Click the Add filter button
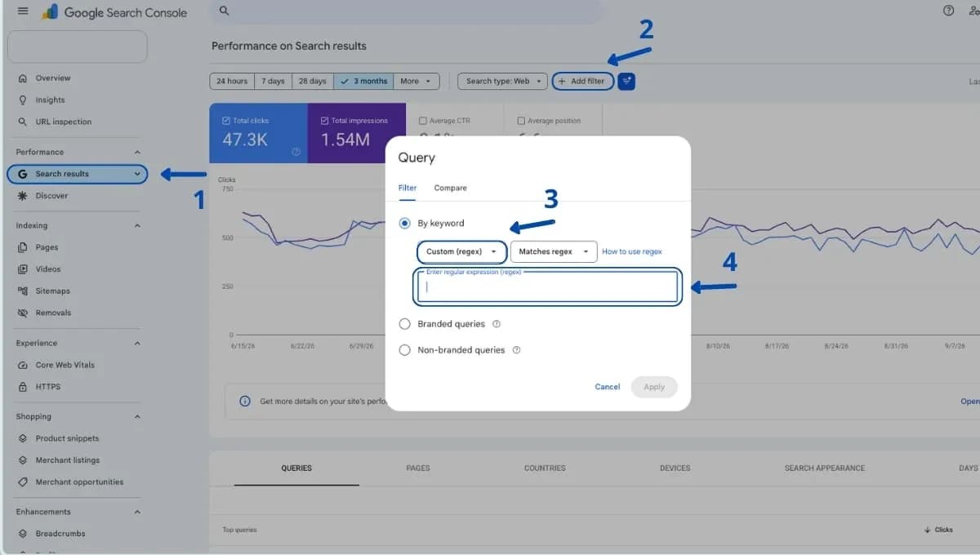980x555 pixels. click(582, 81)
